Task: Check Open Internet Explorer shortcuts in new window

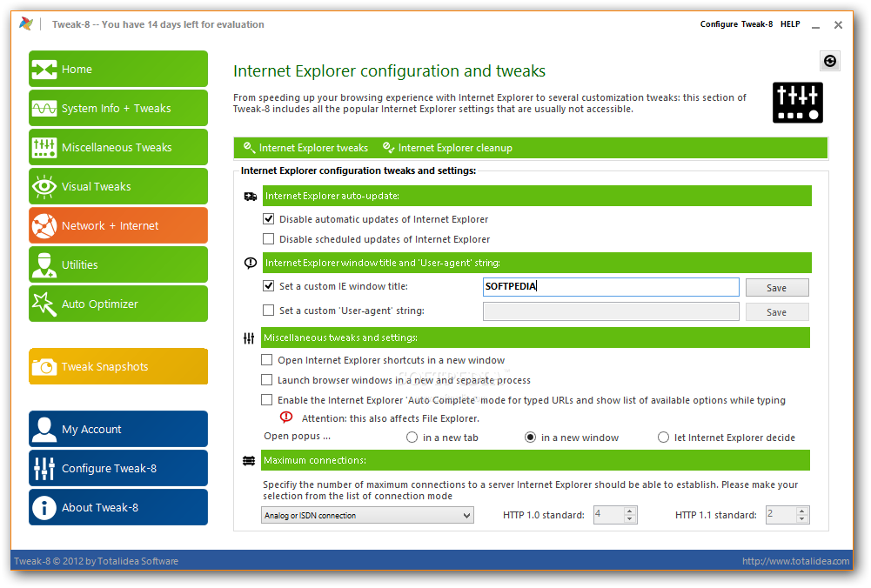Action: click(266, 360)
